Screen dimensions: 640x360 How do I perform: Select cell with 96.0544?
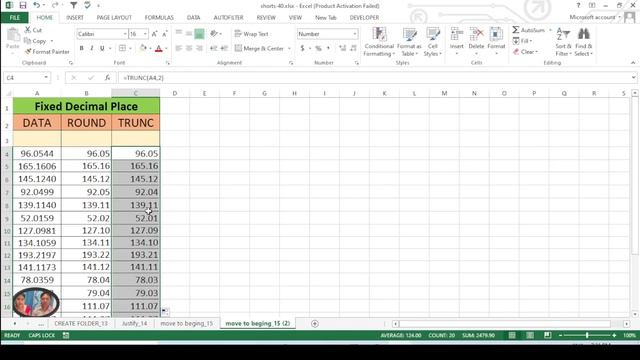(37, 153)
